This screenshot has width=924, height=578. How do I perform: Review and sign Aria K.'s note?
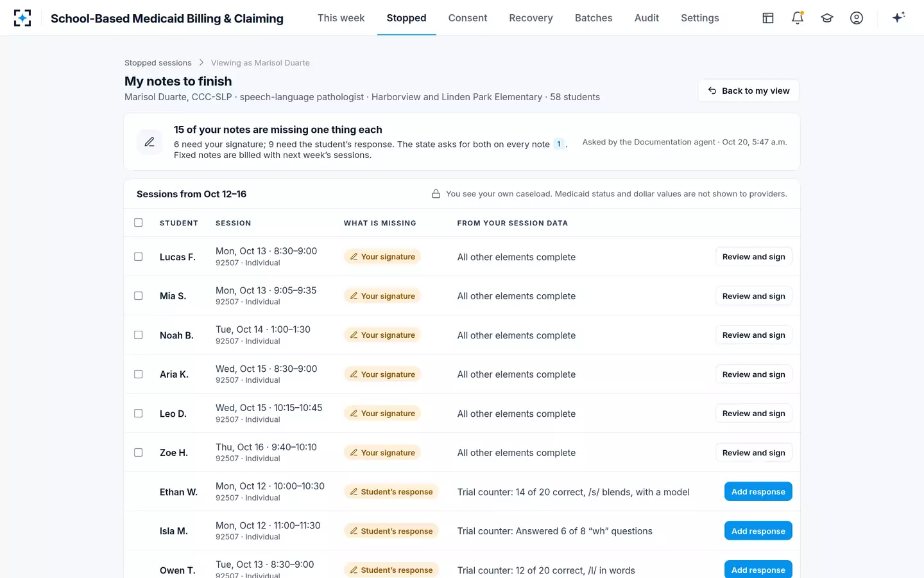pos(753,374)
